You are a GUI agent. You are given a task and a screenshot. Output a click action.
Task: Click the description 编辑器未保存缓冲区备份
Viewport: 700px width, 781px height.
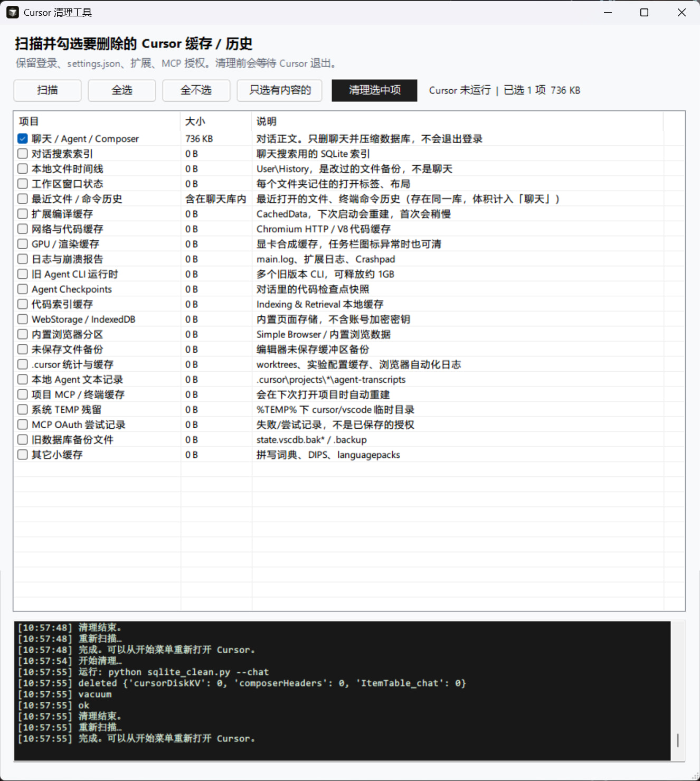(313, 350)
